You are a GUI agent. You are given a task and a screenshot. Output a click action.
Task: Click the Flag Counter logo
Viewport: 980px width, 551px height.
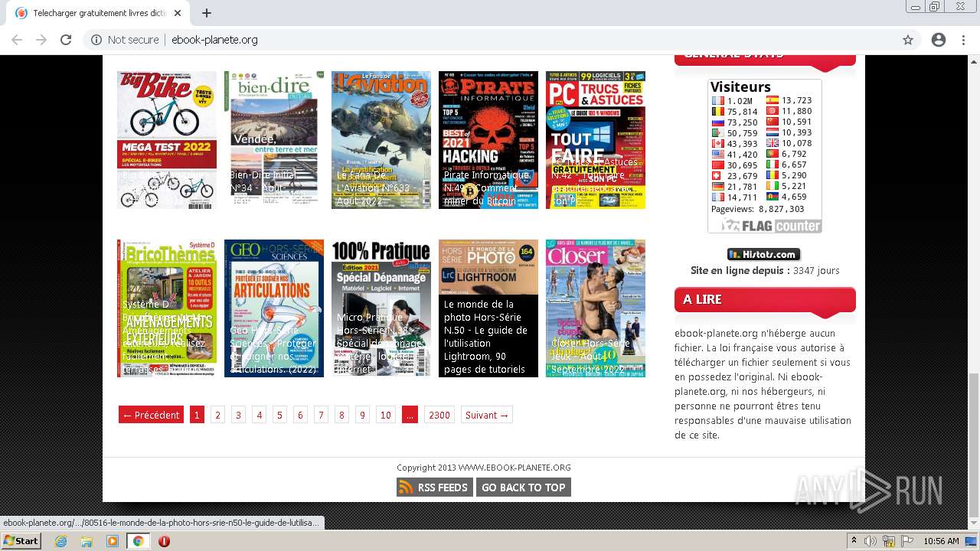[x=771, y=226]
